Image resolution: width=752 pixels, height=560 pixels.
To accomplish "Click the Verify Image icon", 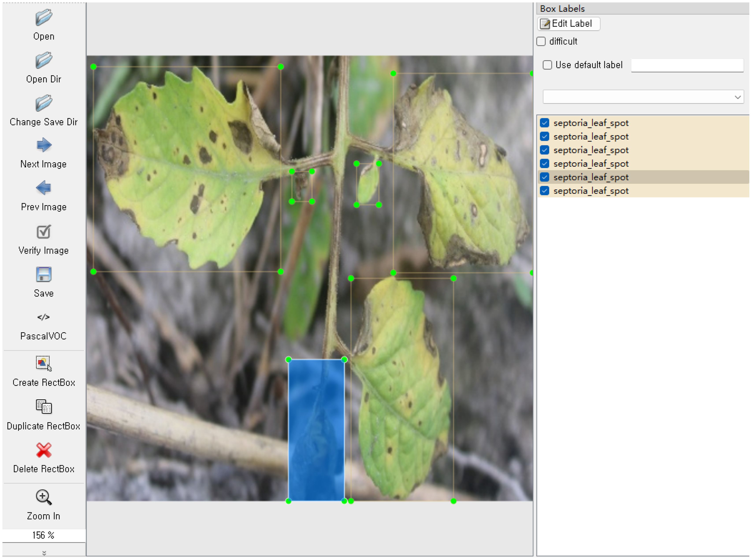I will [x=43, y=232].
